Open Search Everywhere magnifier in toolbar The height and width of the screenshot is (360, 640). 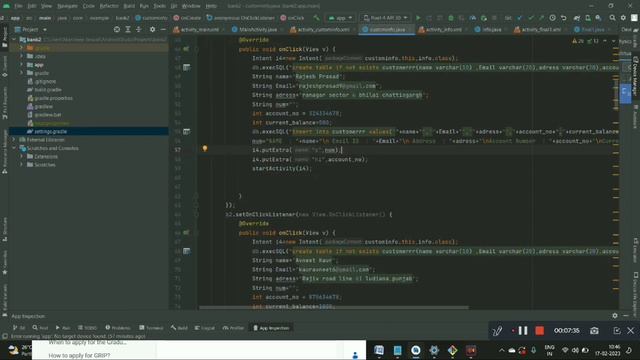(612, 18)
